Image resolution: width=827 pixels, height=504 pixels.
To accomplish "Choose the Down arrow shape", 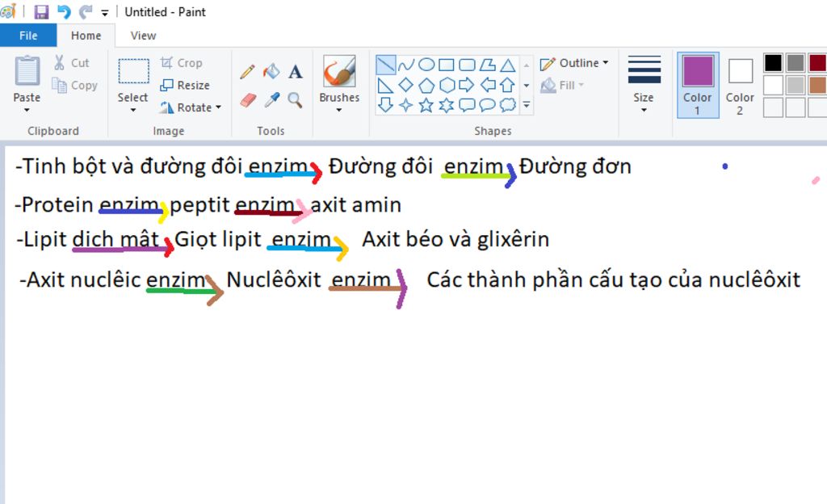I will [385, 104].
